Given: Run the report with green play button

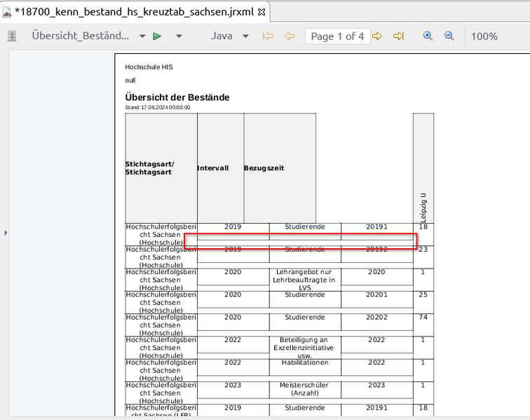Looking at the screenshot, I should point(157,36).
